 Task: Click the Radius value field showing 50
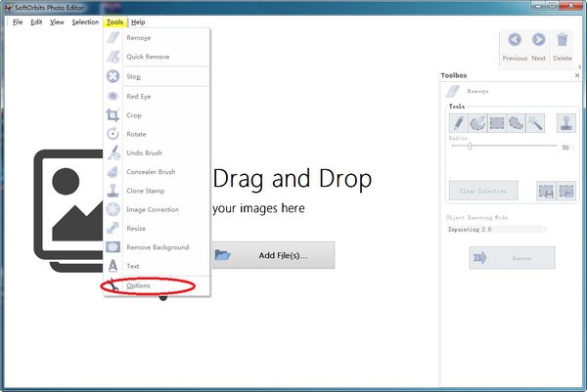pyautogui.click(x=566, y=148)
